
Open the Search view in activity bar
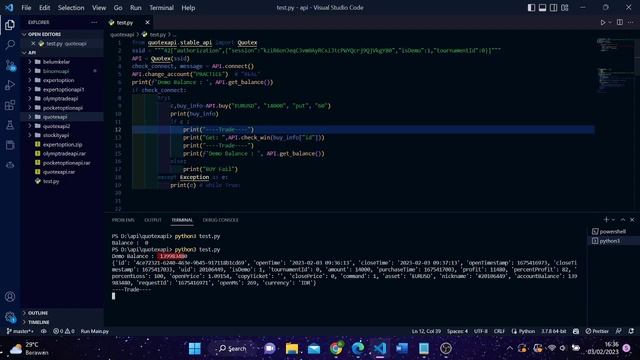coord(10,44)
